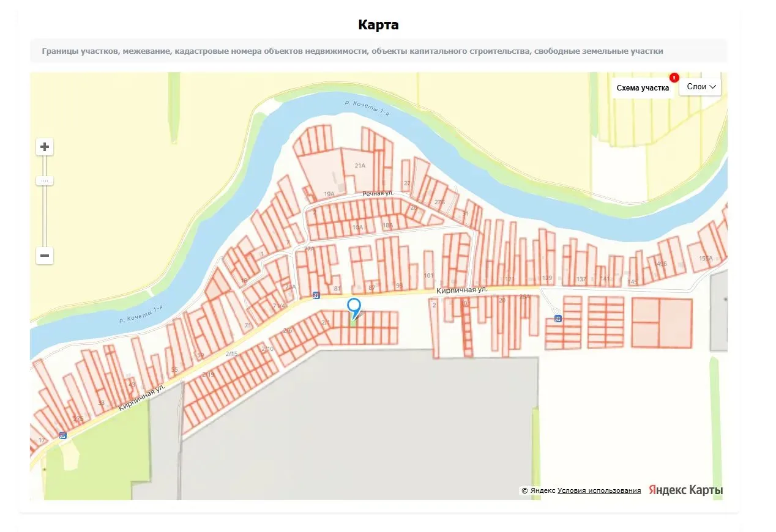Screen dimensions: 776x532
Task: Click house number 87 on the map
Action: [371, 288]
